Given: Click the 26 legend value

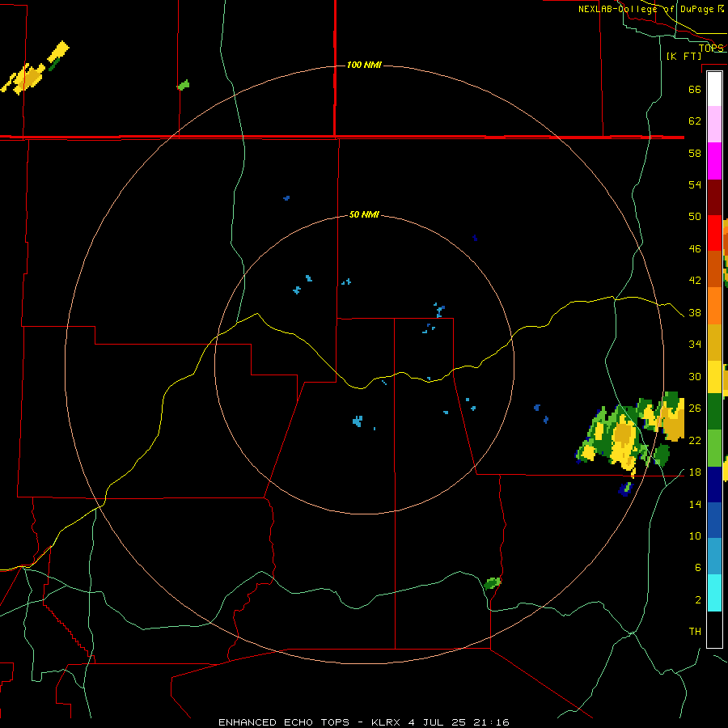Looking at the screenshot, I should pyautogui.click(x=695, y=408).
